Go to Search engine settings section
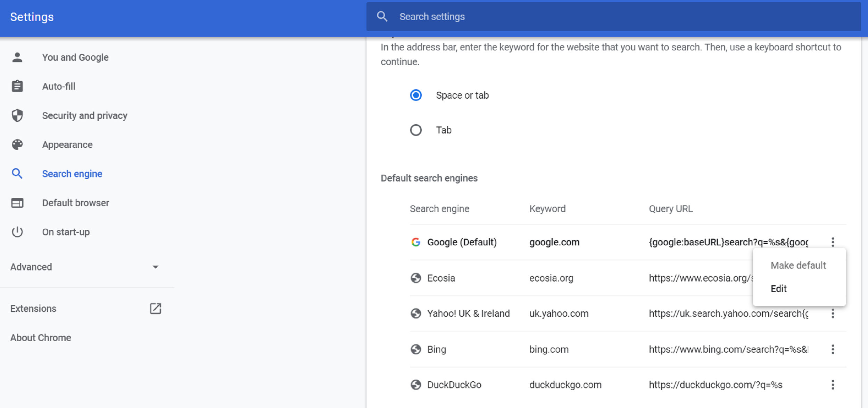868x408 pixels. [x=72, y=174]
